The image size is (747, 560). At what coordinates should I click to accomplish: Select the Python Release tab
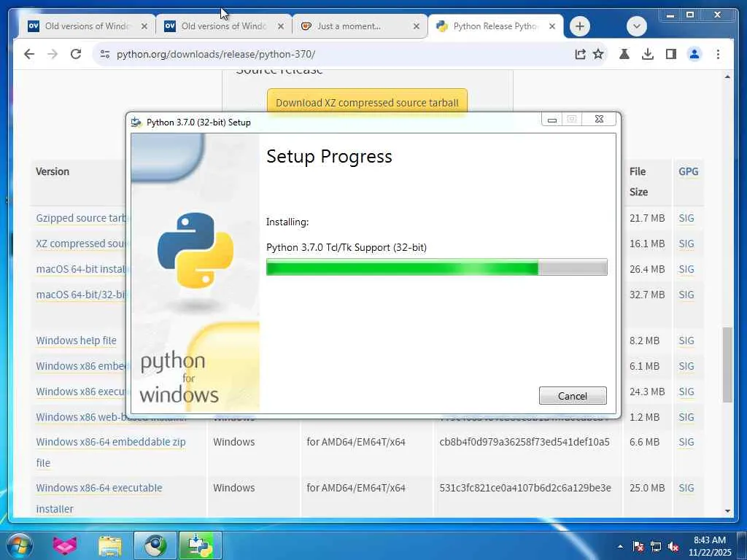(x=495, y=26)
